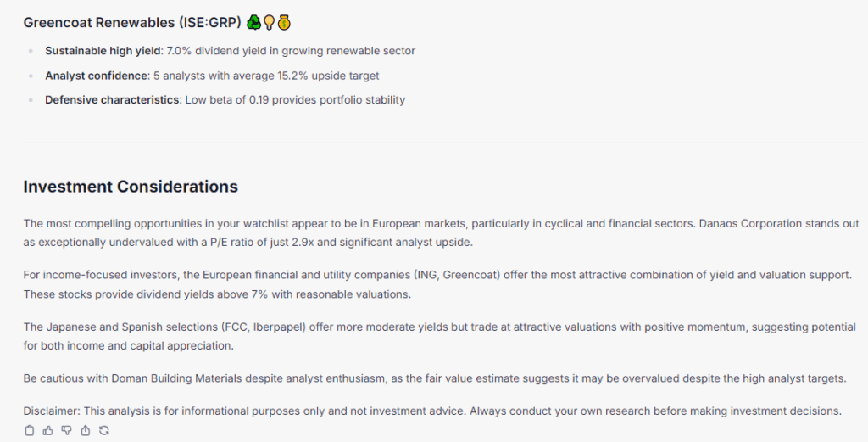Click the green recycle emoji beside ISE:GRP
The width and height of the screenshot is (868, 442).
pos(253,22)
